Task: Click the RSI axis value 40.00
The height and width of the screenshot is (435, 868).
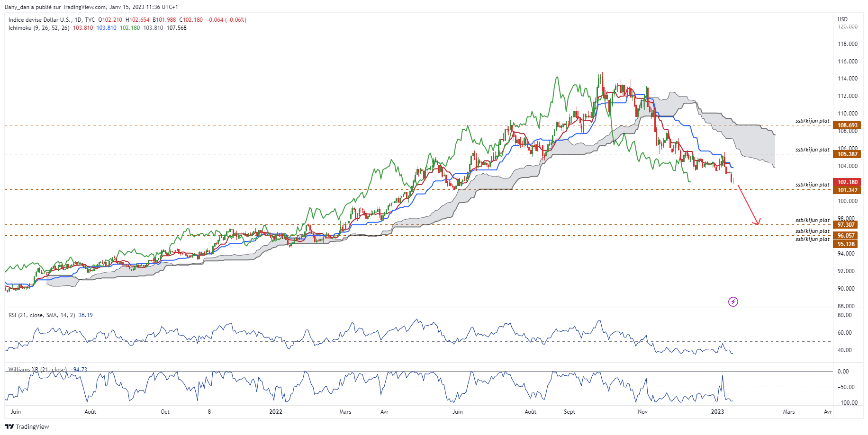Action: click(845, 350)
